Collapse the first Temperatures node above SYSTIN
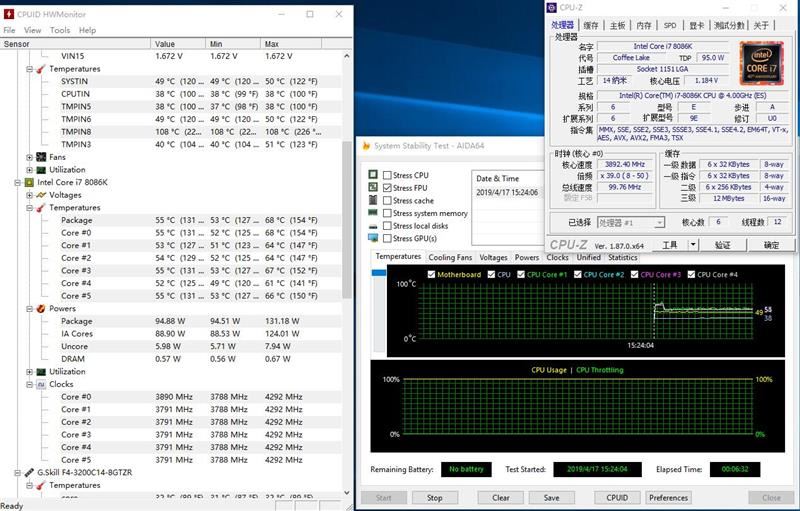Viewport: 800px width, 511px height. [x=29, y=69]
